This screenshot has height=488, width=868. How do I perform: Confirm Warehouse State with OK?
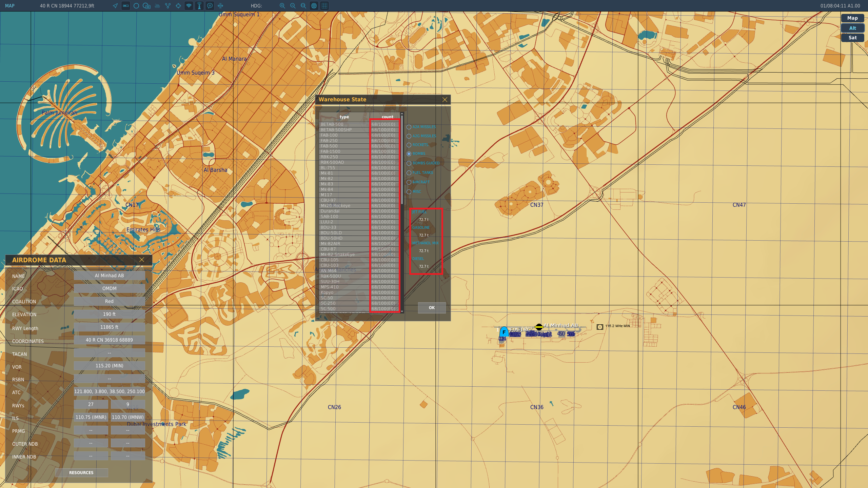coord(432,308)
